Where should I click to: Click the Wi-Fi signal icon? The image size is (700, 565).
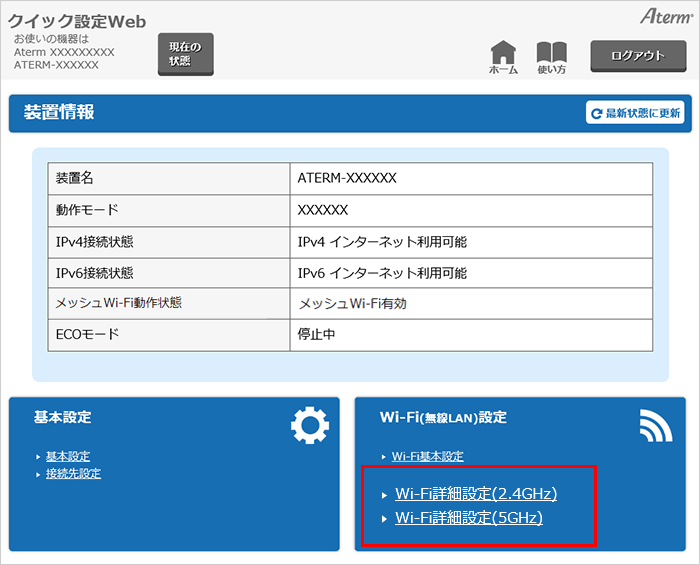655,427
